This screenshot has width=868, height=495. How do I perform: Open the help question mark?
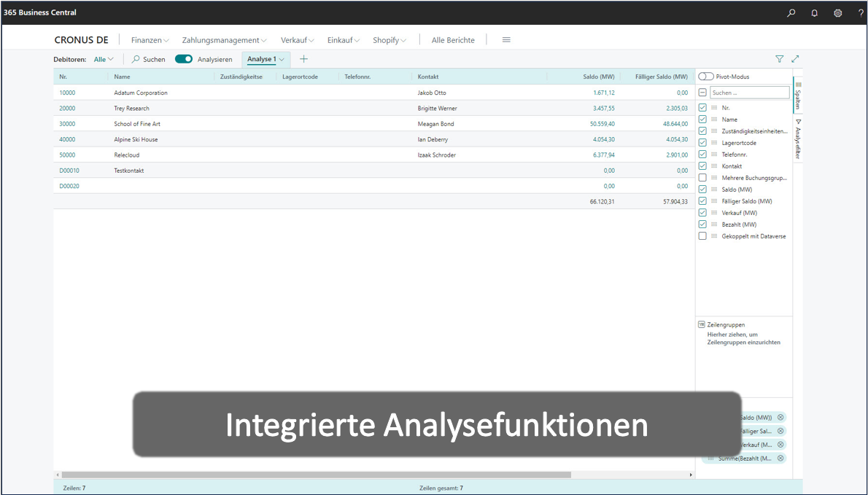click(x=861, y=12)
